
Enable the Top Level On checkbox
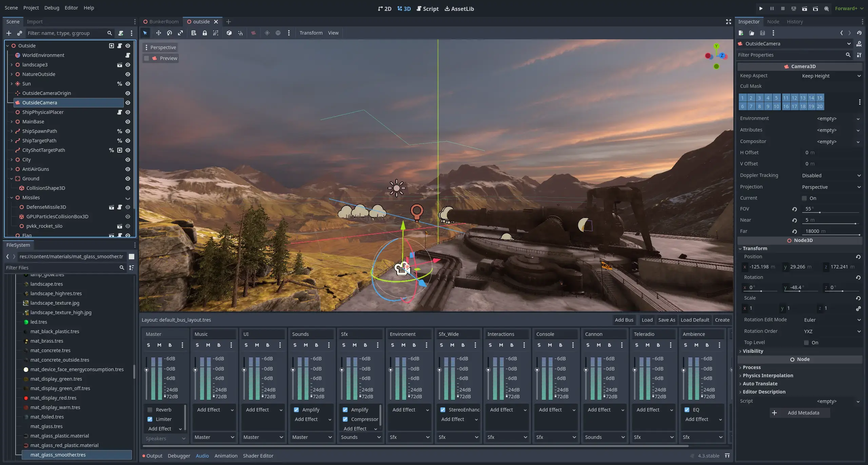click(x=806, y=343)
